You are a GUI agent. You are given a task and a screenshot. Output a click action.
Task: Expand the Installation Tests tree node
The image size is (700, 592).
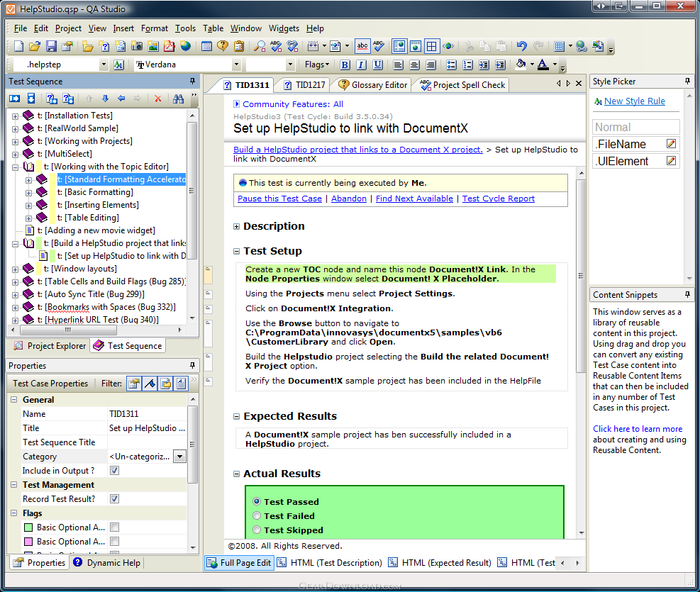click(15, 116)
